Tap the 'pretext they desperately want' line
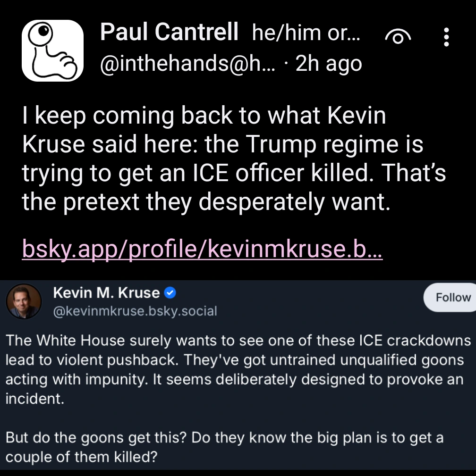 [206, 202]
